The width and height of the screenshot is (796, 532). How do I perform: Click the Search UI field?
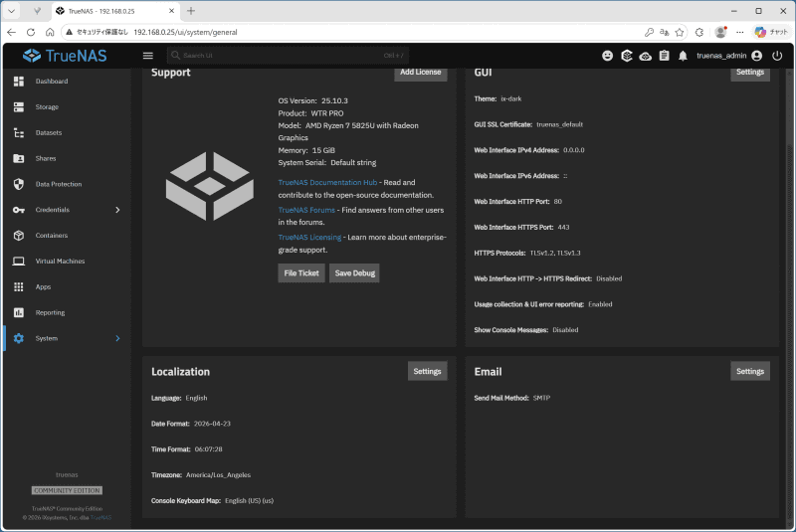[x=288, y=56]
